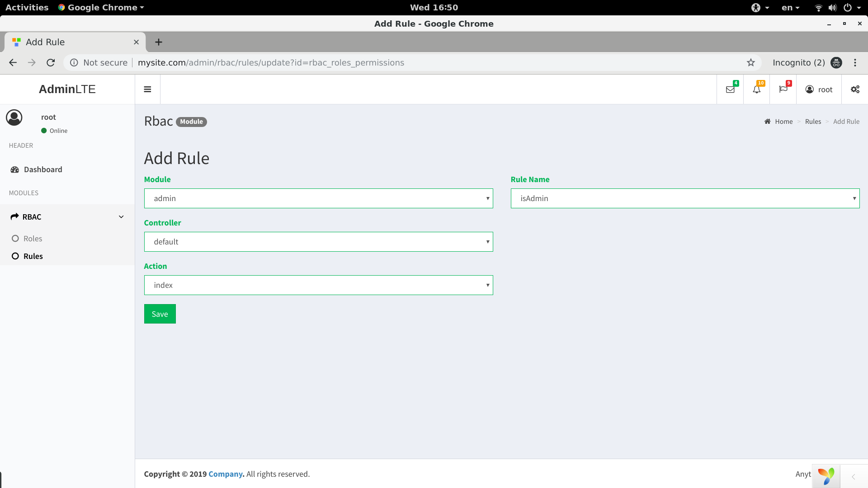Select Roles in the sidebar
Image resolution: width=868 pixels, height=488 pixels.
coord(33,239)
